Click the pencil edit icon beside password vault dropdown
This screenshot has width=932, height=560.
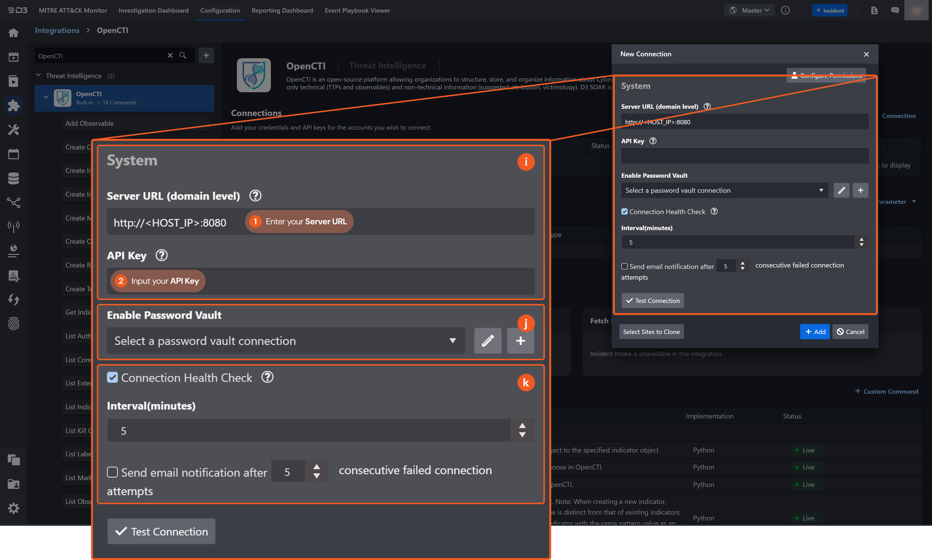pyautogui.click(x=841, y=190)
